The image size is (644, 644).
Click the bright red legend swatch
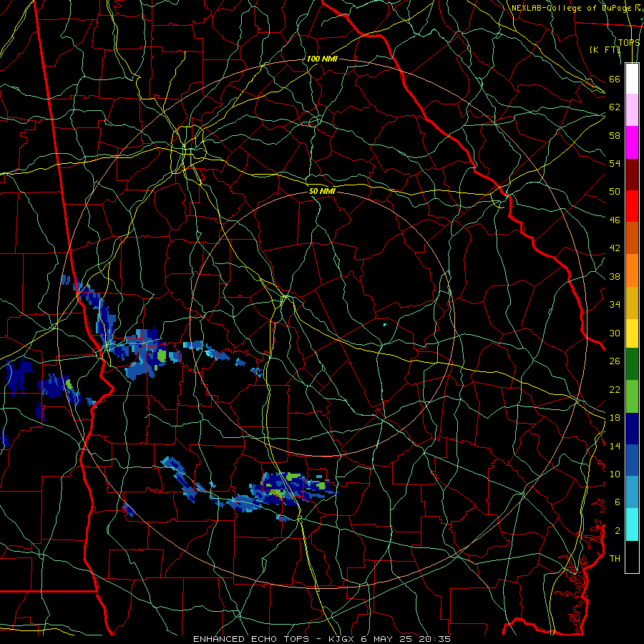(632, 206)
